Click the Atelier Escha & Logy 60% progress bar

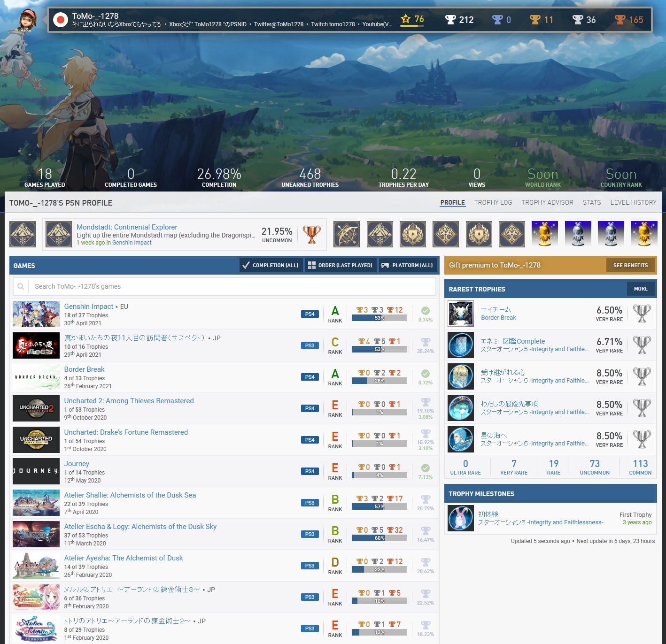pos(379,538)
